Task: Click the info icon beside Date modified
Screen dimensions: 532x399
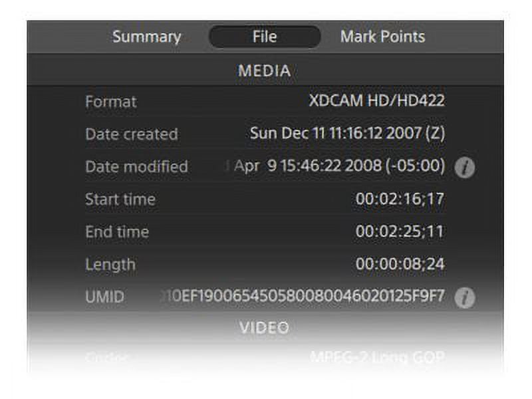Action: tap(464, 168)
